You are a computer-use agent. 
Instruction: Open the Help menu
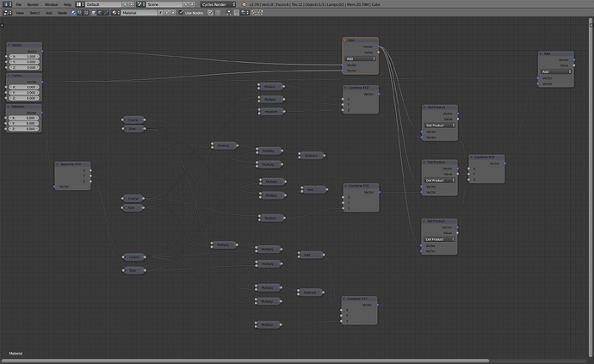(x=67, y=4)
